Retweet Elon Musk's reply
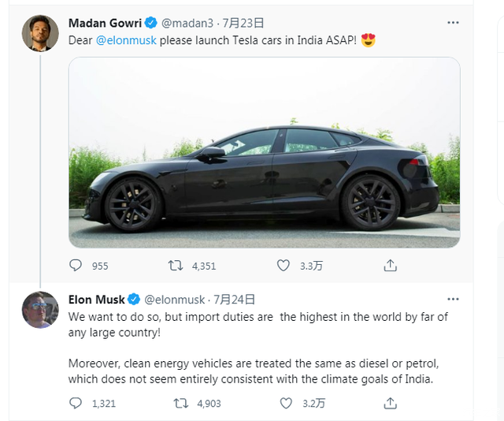The width and height of the screenshot is (504, 421). click(180, 403)
